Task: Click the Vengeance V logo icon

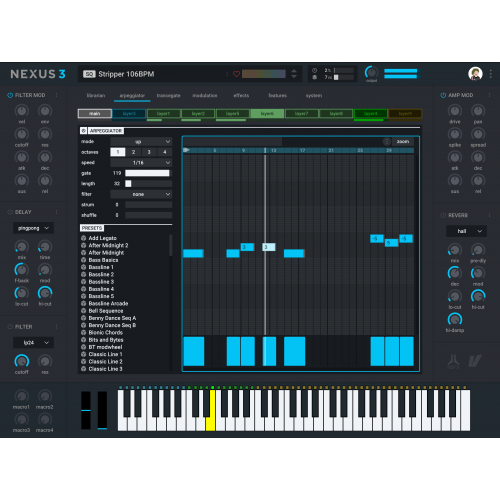Action: click(474, 361)
